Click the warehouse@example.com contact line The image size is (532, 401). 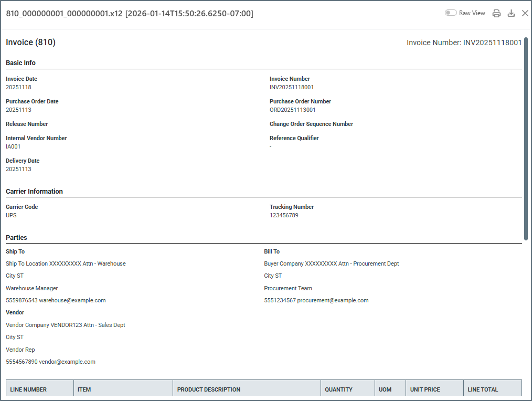(x=56, y=301)
